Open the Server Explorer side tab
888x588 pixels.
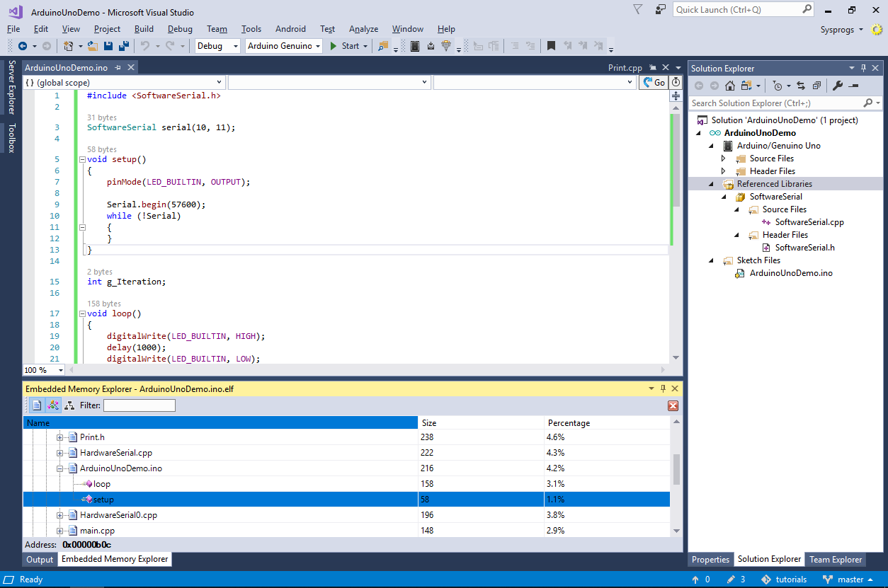tap(11, 87)
